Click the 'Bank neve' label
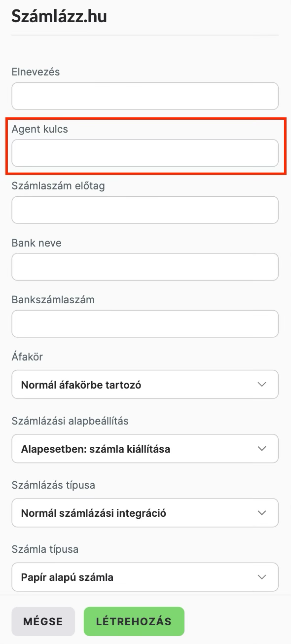Viewport: 291px width, 644px height. coord(36,243)
